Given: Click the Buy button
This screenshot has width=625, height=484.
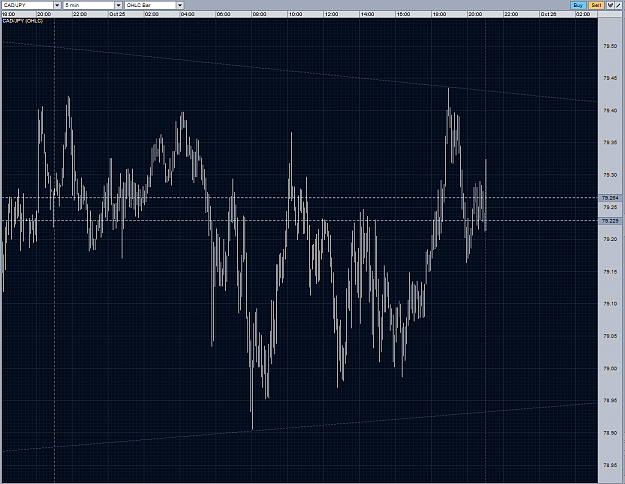Looking at the screenshot, I should pyautogui.click(x=578, y=5).
